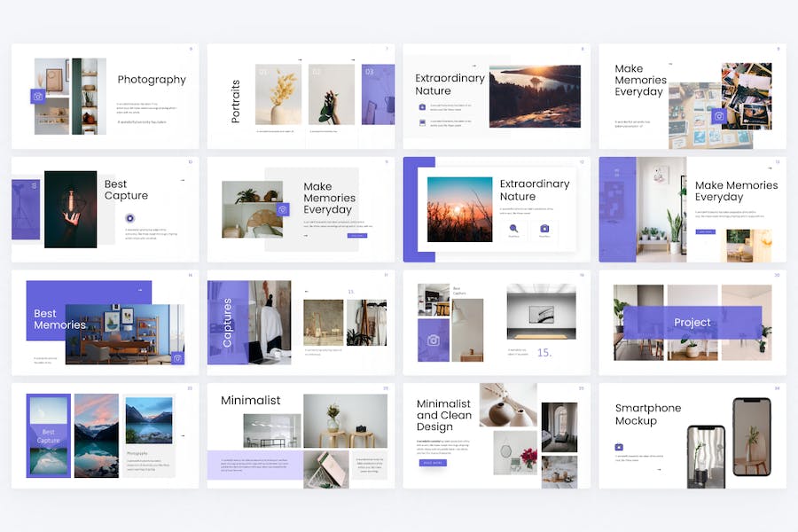The width and height of the screenshot is (798, 532).
Task: Click the magnifier icon under Extraordinary Nature
Action: pos(513,229)
